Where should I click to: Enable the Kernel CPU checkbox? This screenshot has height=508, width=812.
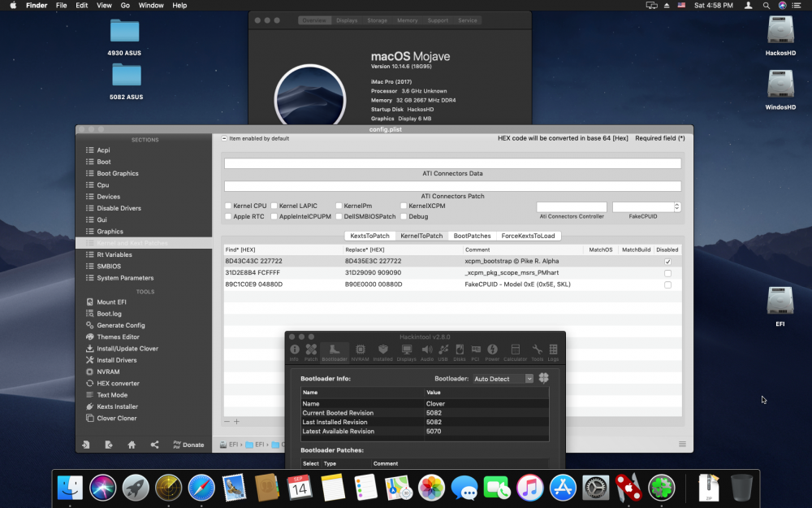228,206
